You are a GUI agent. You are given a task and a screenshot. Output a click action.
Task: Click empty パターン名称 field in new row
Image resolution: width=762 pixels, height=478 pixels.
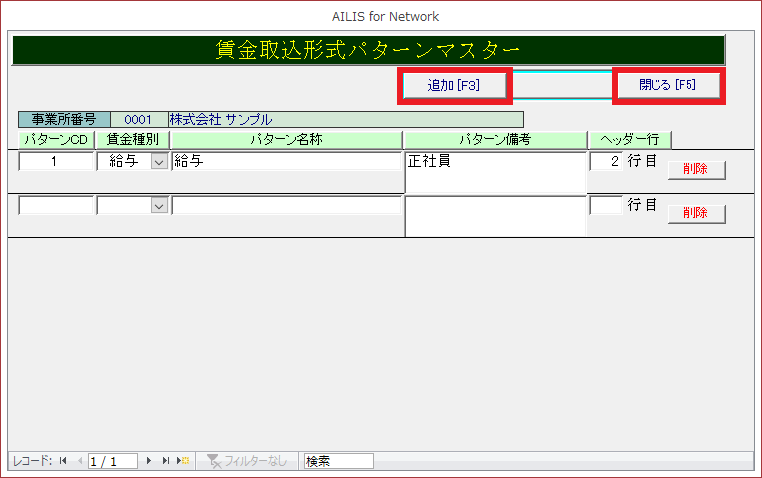coord(285,205)
